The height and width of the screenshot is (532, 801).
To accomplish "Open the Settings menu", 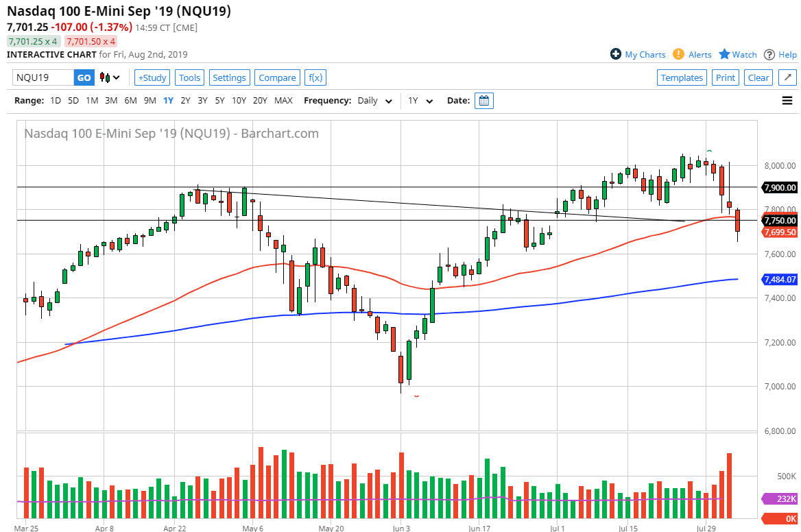I will (x=229, y=77).
